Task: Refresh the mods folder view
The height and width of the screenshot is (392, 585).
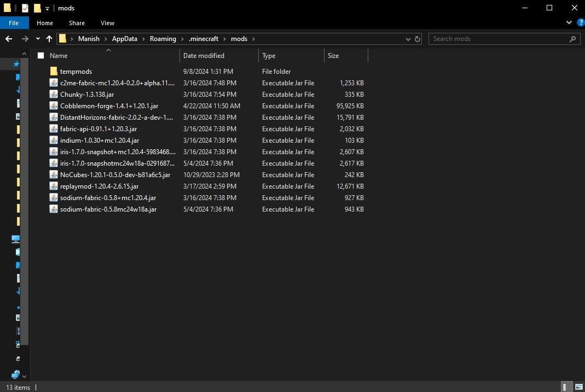Action: pos(418,39)
